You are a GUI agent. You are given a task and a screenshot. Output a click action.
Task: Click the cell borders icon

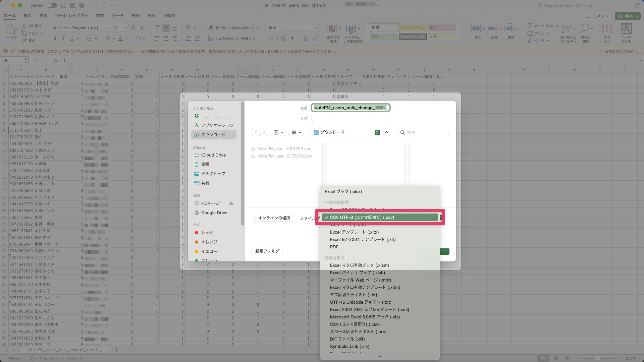click(x=90, y=39)
